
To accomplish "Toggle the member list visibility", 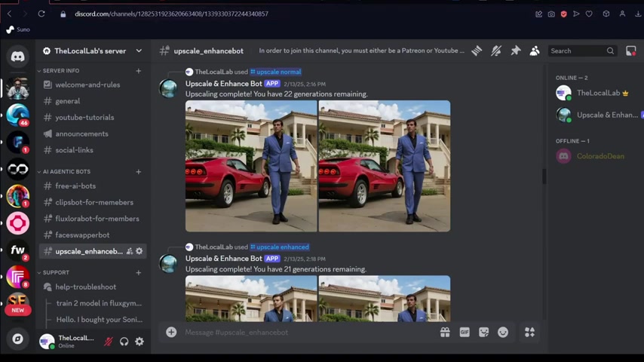I will click(535, 51).
